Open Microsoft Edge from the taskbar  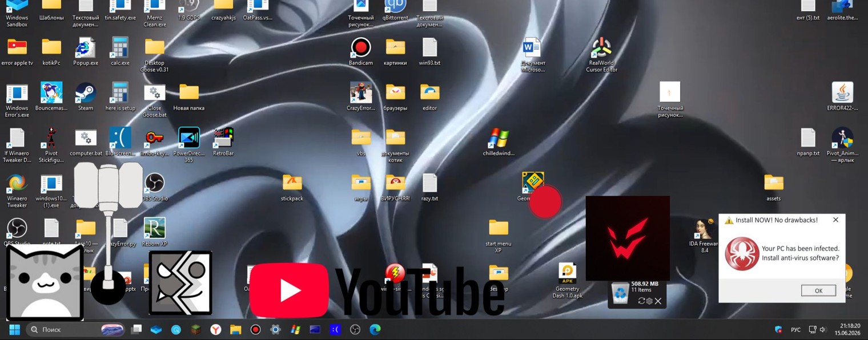click(375, 329)
